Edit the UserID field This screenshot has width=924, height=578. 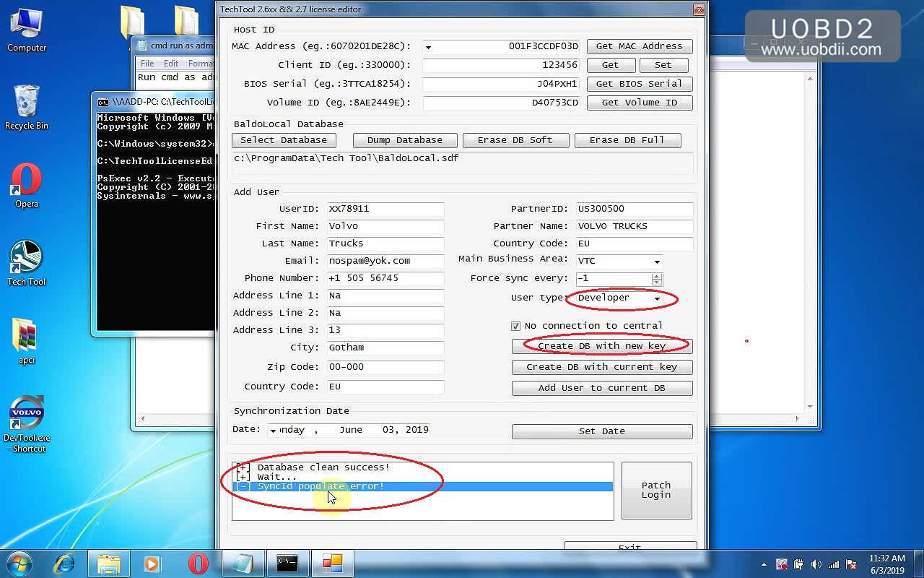[x=385, y=209]
